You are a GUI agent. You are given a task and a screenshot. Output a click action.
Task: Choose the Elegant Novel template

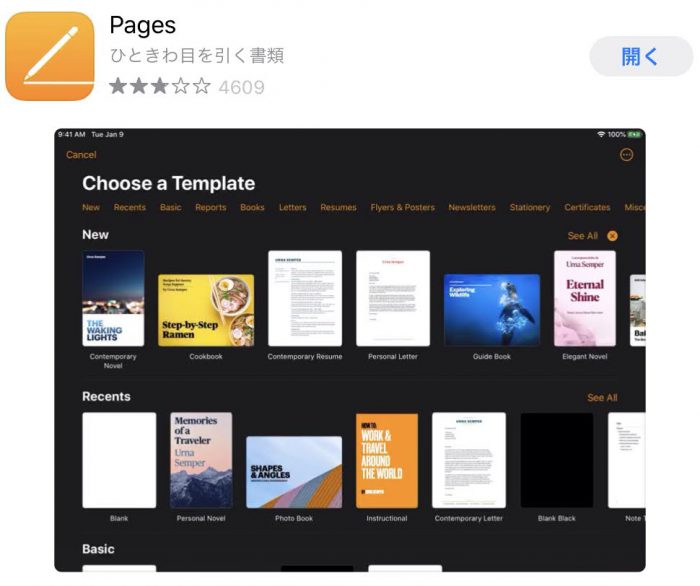coord(585,298)
